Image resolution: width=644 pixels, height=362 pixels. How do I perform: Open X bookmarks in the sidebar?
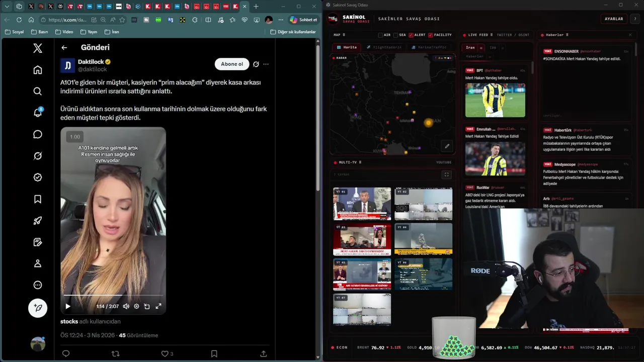click(x=38, y=199)
